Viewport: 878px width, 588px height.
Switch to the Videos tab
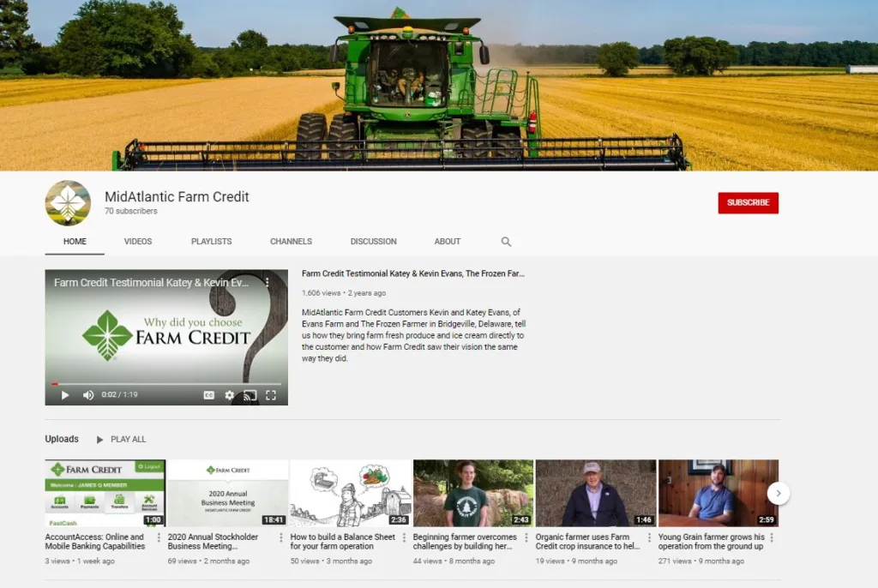point(138,242)
